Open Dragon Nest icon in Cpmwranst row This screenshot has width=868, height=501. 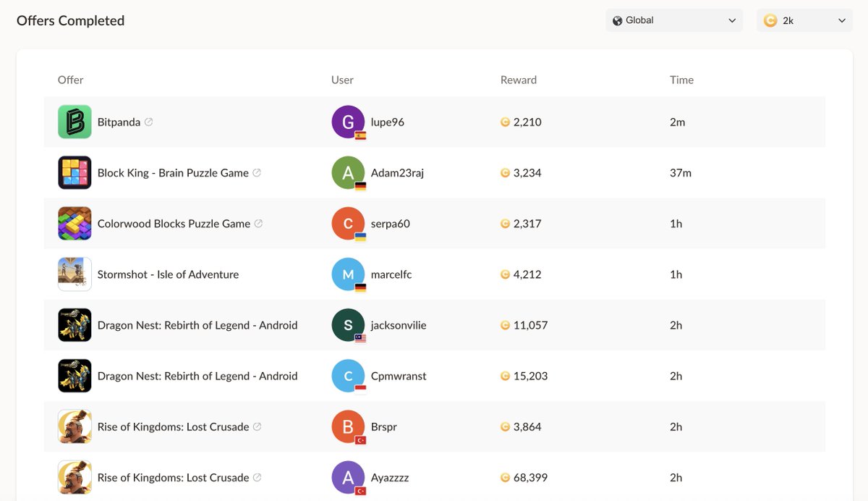pos(75,375)
